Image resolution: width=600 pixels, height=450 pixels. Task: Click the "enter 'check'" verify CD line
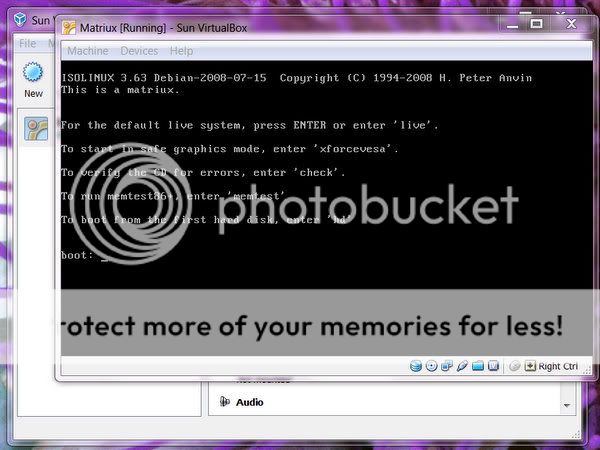pos(203,173)
